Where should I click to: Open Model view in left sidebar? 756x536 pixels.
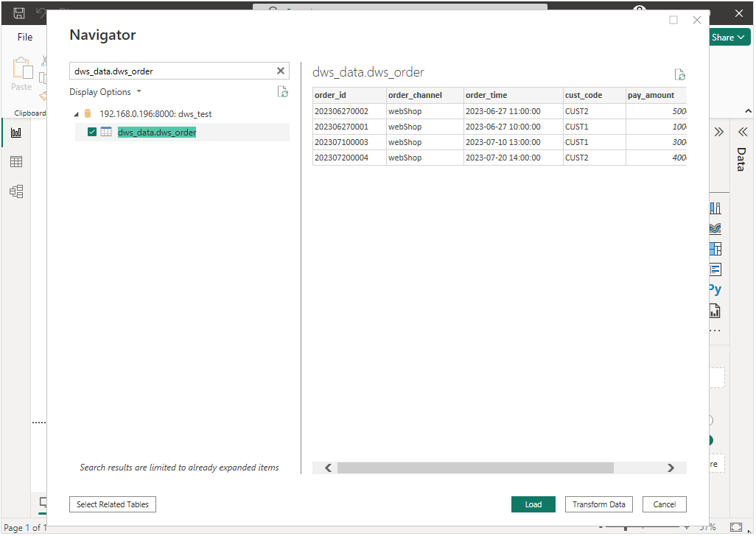[x=16, y=191]
